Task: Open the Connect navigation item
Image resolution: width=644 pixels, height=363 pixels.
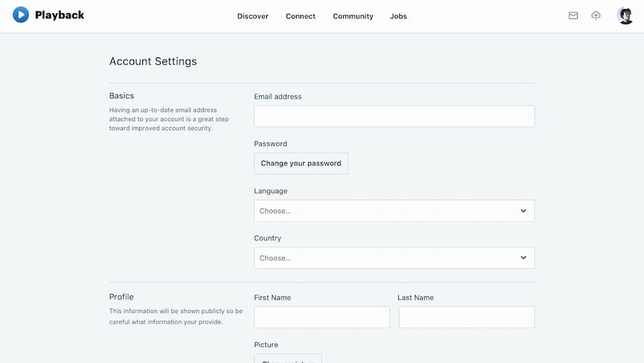Action: 300,16
